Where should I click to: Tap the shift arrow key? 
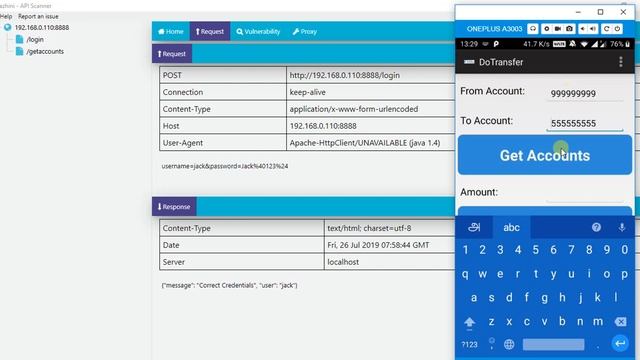tap(469, 322)
